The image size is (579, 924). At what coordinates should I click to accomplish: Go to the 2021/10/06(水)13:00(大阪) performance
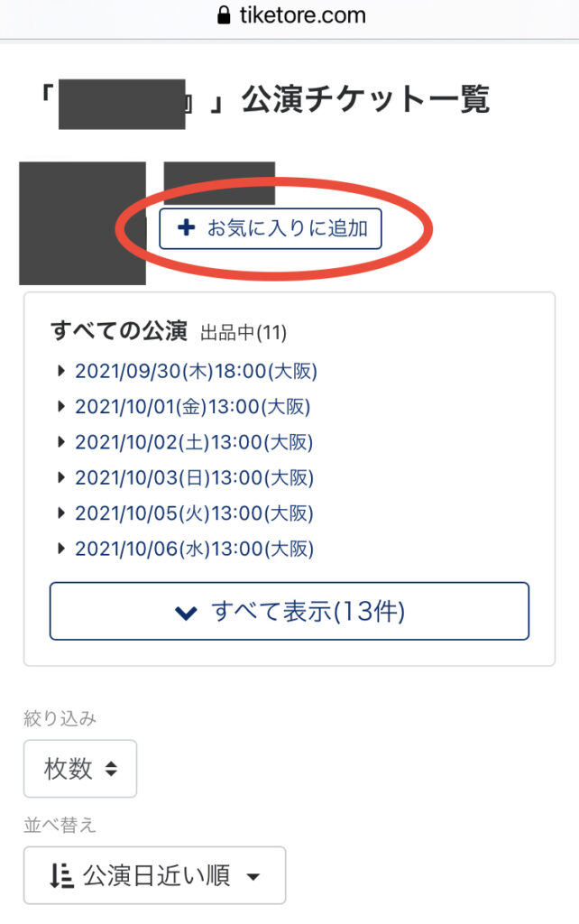click(195, 549)
